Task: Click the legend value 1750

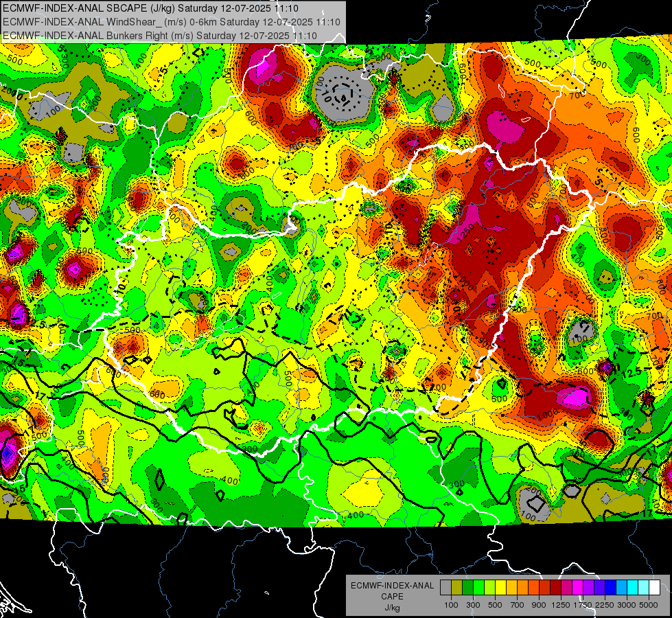Action: coord(583,605)
